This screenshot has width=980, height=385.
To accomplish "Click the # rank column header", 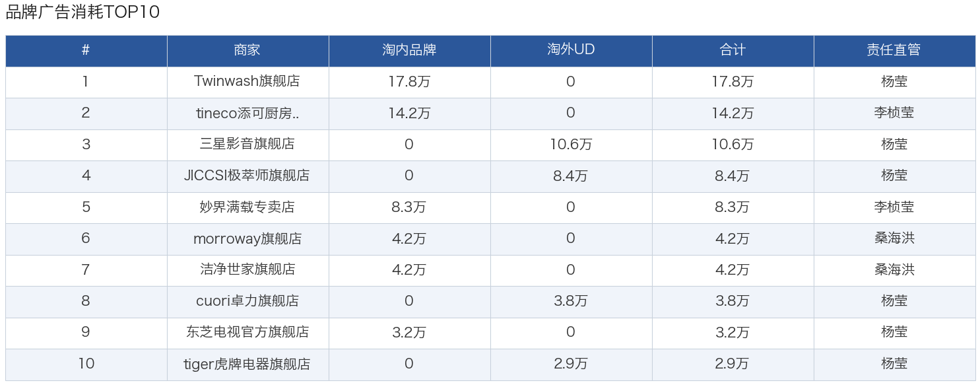I will [x=86, y=50].
